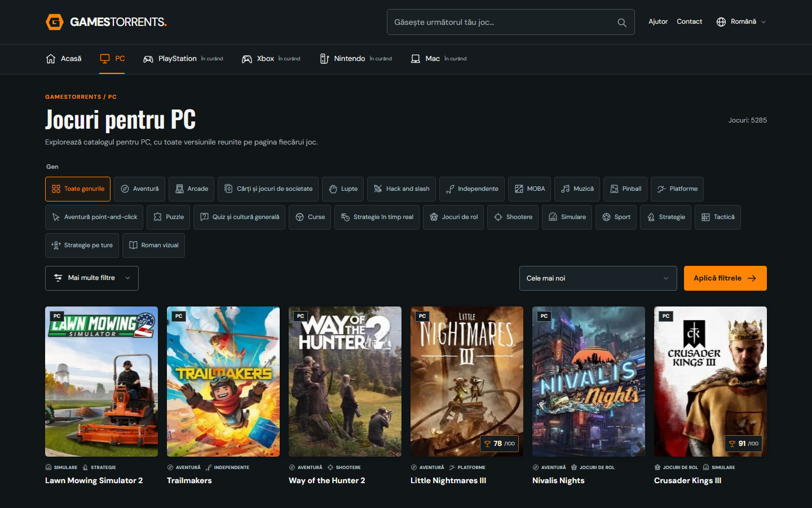This screenshot has height=508, width=812.
Task: Click the Mac laptop icon
Action: pyautogui.click(x=416, y=59)
